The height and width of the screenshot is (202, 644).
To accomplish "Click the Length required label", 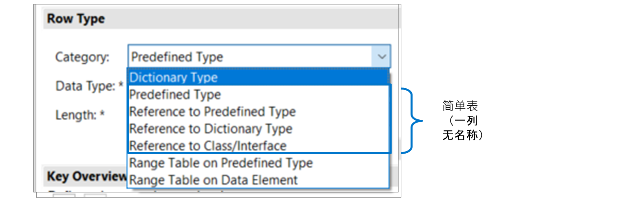I will point(80,115).
